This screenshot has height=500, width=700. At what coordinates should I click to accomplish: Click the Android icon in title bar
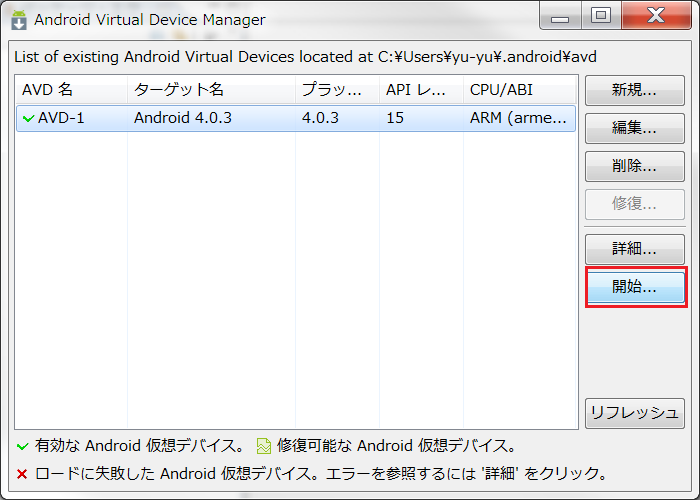(x=19, y=20)
